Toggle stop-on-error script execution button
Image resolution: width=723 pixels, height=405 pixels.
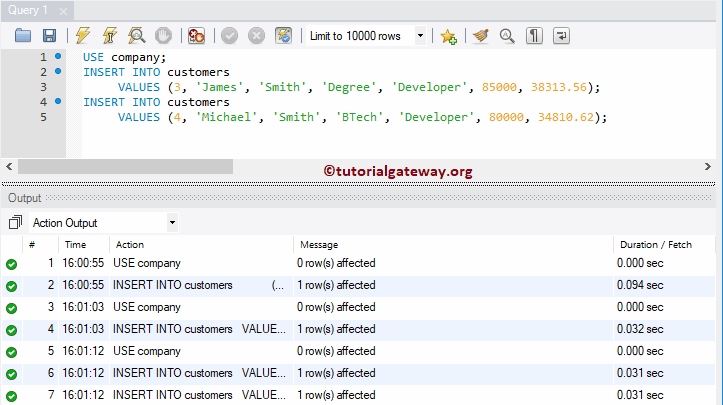(x=197, y=36)
